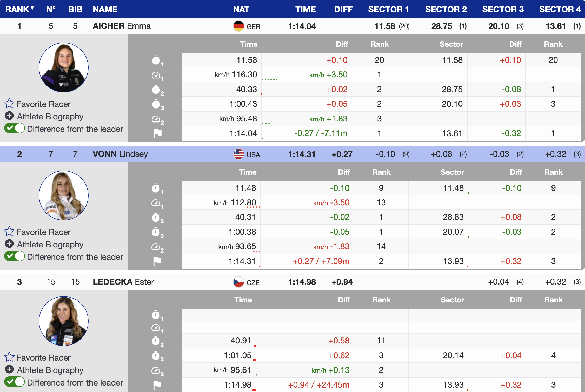Switch off Ledecka's Difference from the leader

[x=15, y=382]
